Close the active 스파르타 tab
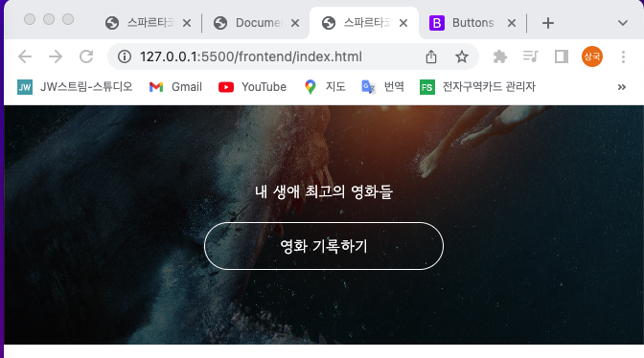 [x=403, y=23]
